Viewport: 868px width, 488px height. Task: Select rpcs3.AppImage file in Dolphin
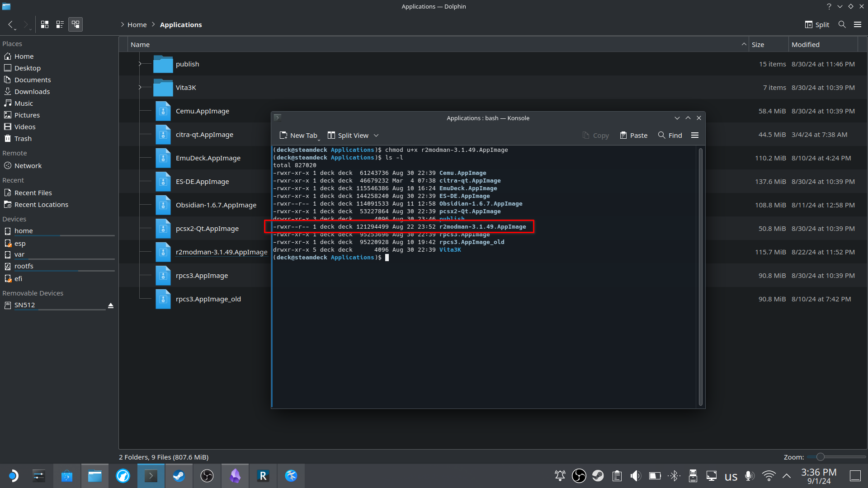[202, 276]
